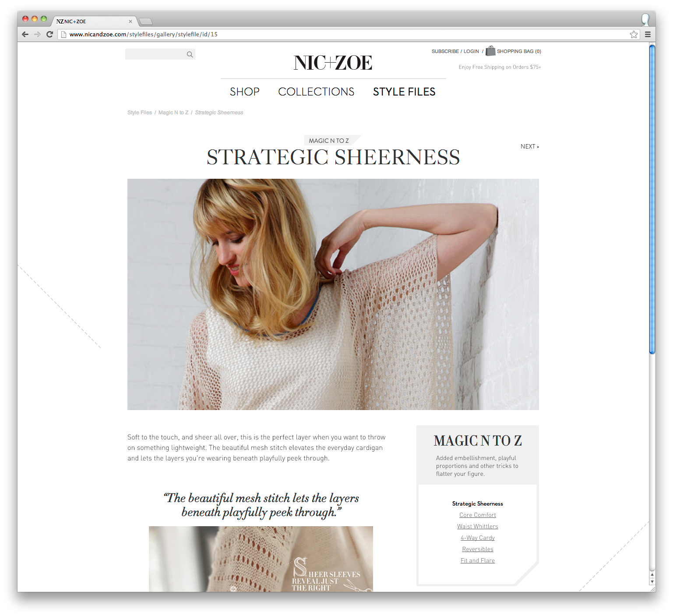Click the page vertical scrollbar thumb
Image resolution: width=673 pixels, height=616 pixels.
point(652,199)
